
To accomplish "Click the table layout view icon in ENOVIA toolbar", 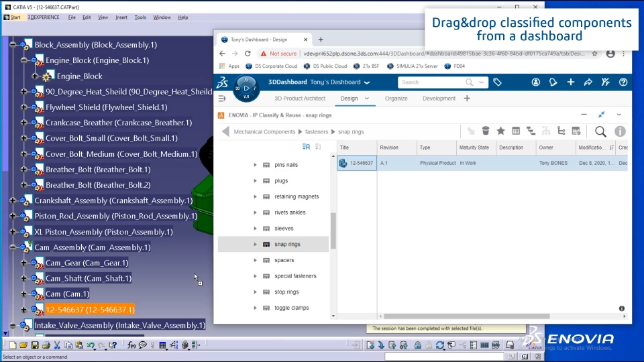I will point(516,131).
